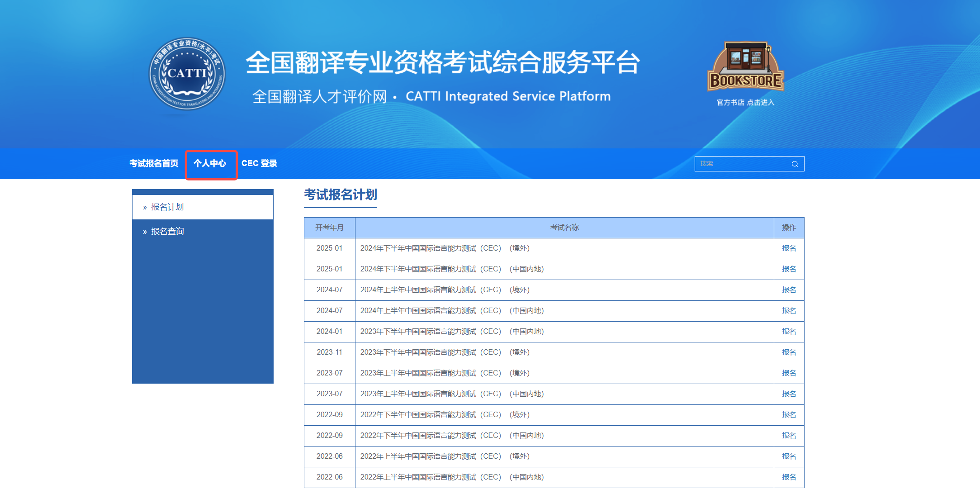Click 报名 for 2024-07 CEC 境外 exam

click(x=789, y=290)
